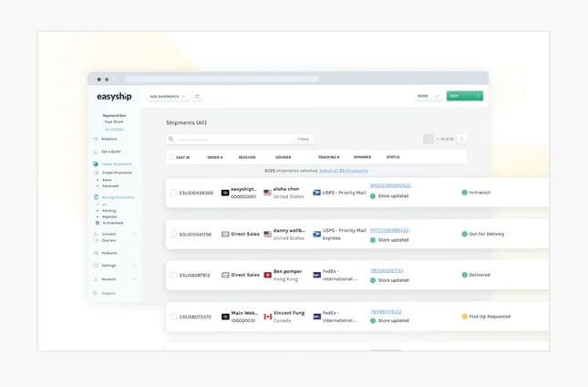Click the Create Shipments box icon
The width and height of the screenshot is (588, 387).
click(x=95, y=164)
